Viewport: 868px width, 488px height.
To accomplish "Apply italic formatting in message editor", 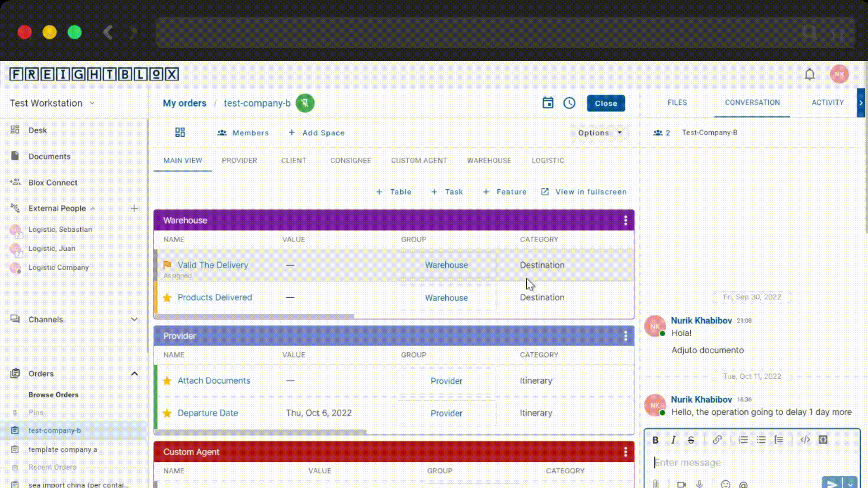I will 673,440.
